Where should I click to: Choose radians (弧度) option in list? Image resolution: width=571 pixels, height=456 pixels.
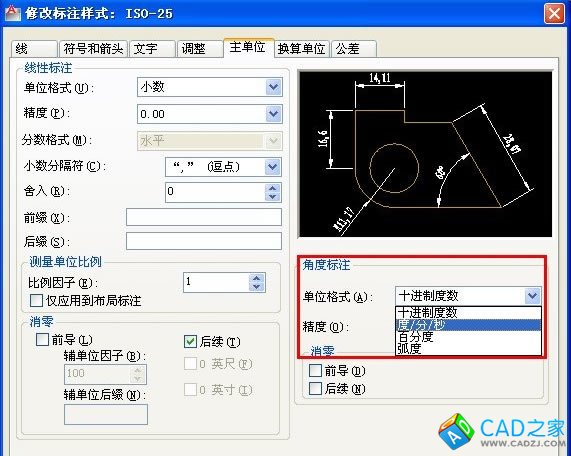(469, 349)
